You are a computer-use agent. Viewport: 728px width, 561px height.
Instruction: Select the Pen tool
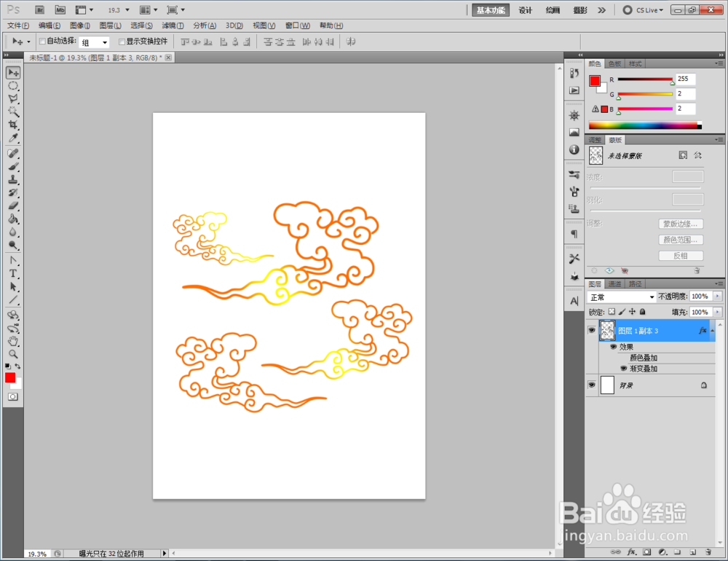[13, 260]
